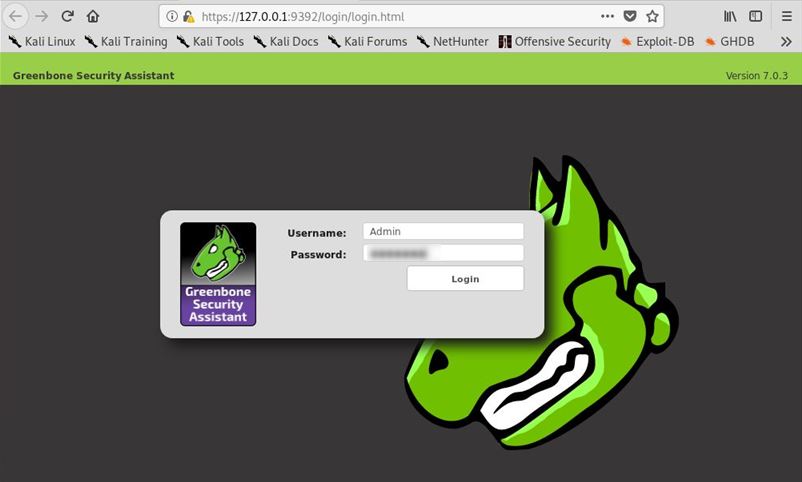Viewport: 802px width, 482px height.
Task: Open the Kali Linux bookmark
Action: [x=42, y=41]
